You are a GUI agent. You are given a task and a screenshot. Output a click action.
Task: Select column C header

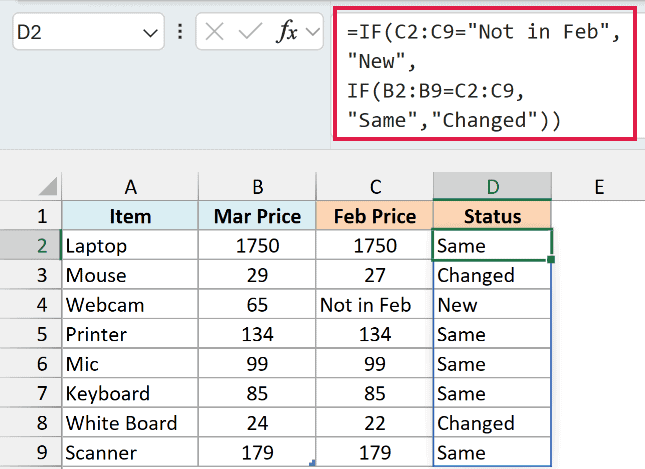[x=375, y=187]
